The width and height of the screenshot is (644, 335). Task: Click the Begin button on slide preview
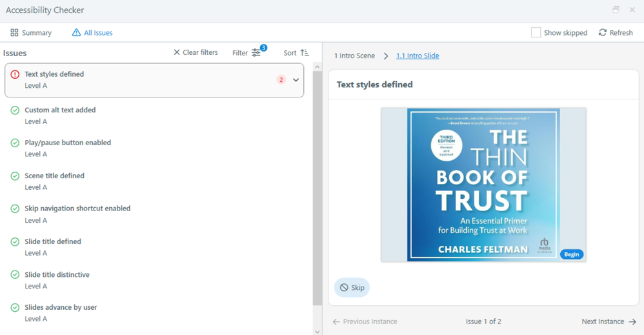coord(572,254)
